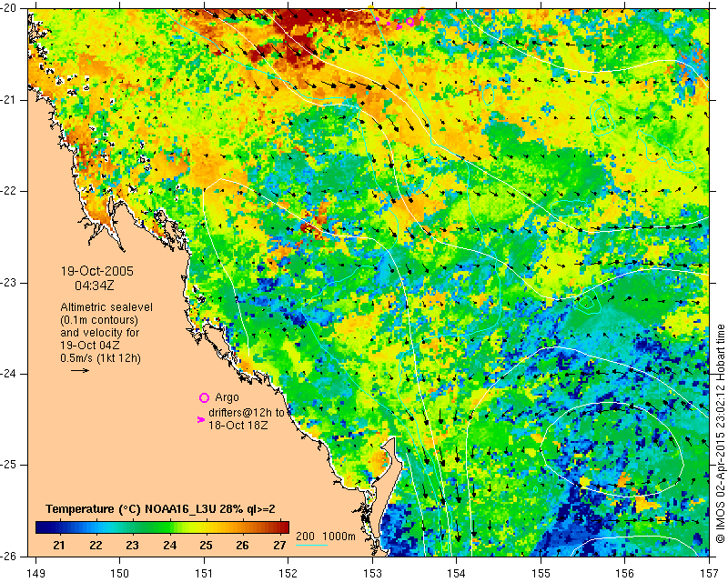The width and height of the screenshot is (728, 582).
Task: Click the latitude axis label -23
Action: click(x=9, y=283)
